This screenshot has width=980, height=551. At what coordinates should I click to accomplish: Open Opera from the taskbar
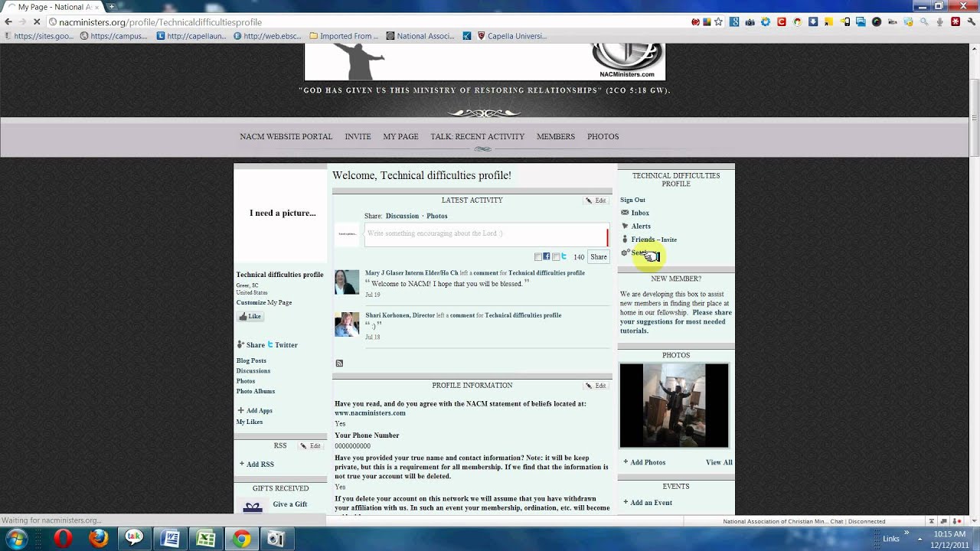coord(64,539)
